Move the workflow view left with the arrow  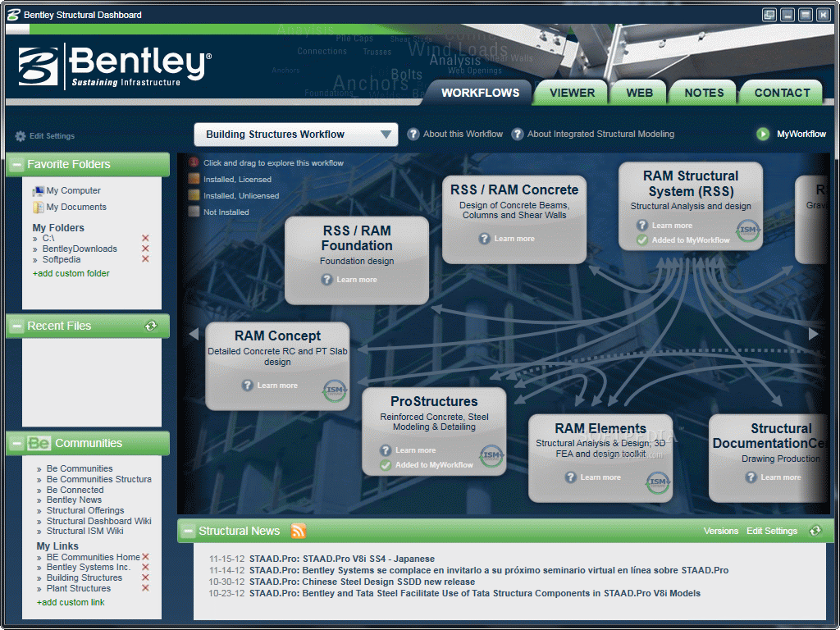click(x=194, y=334)
